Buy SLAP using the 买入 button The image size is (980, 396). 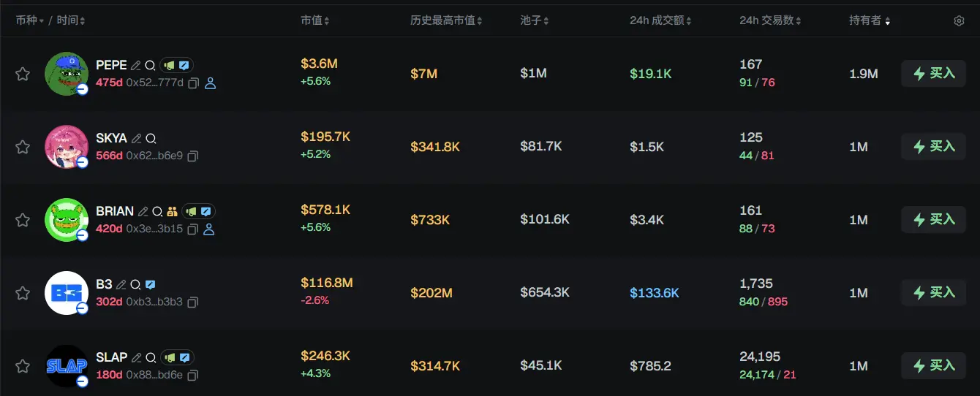point(934,366)
